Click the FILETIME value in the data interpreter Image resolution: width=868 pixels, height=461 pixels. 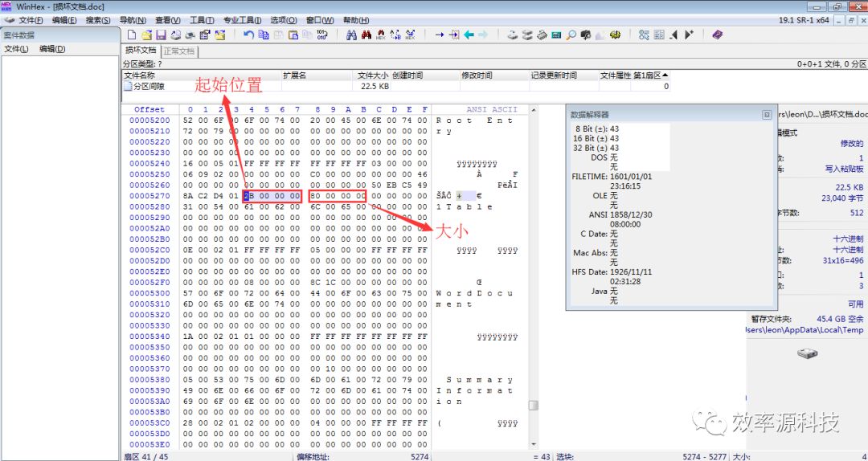click(631, 182)
